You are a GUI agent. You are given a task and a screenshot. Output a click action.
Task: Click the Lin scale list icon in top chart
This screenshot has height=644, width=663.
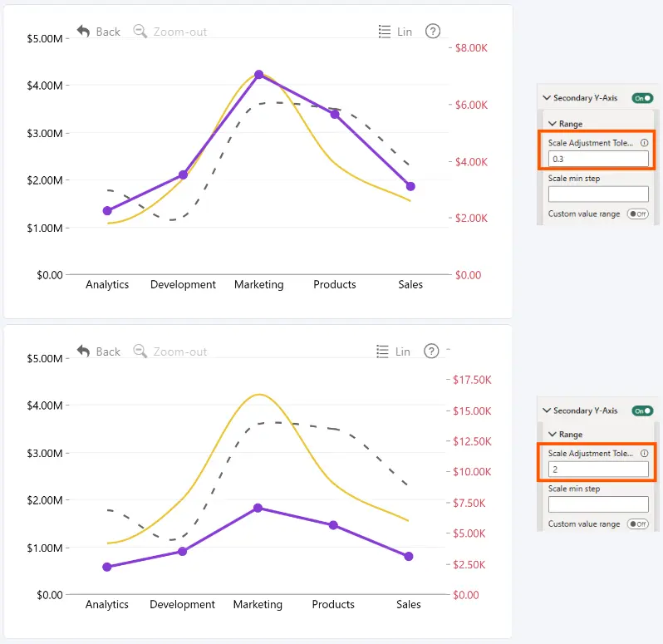(x=385, y=32)
